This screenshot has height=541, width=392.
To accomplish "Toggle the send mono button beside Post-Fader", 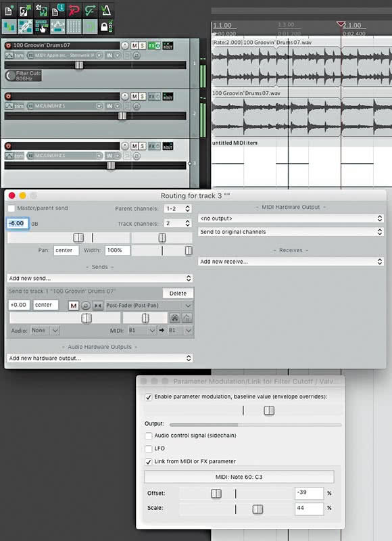I will pyautogui.click(x=98, y=306).
